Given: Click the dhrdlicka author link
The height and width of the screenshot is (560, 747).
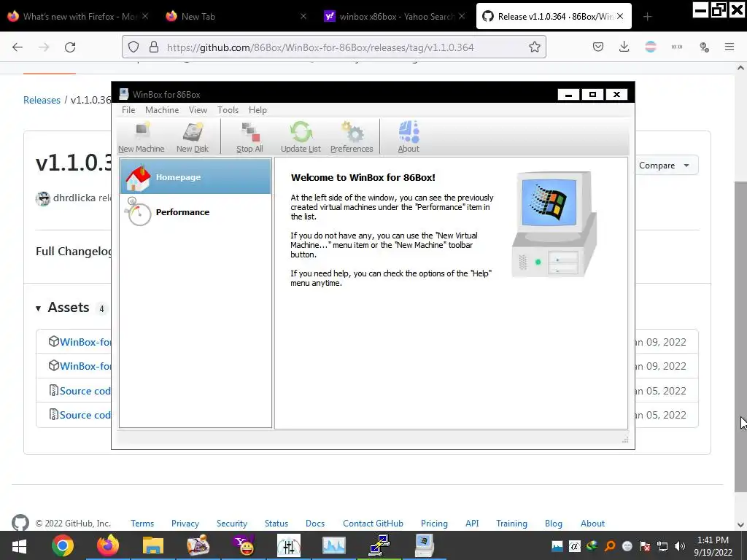Looking at the screenshot, I should [74, 198].
